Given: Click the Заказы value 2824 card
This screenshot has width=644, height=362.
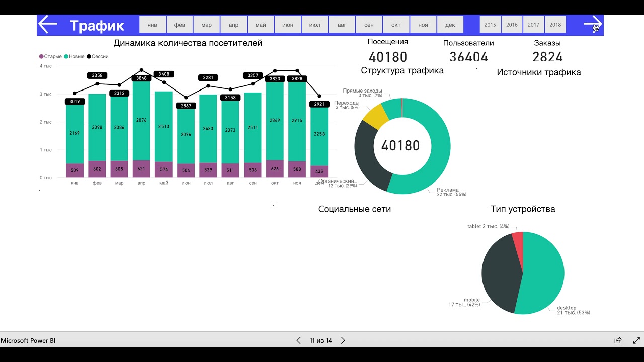Looking at the screenshot, I should 547,57.
